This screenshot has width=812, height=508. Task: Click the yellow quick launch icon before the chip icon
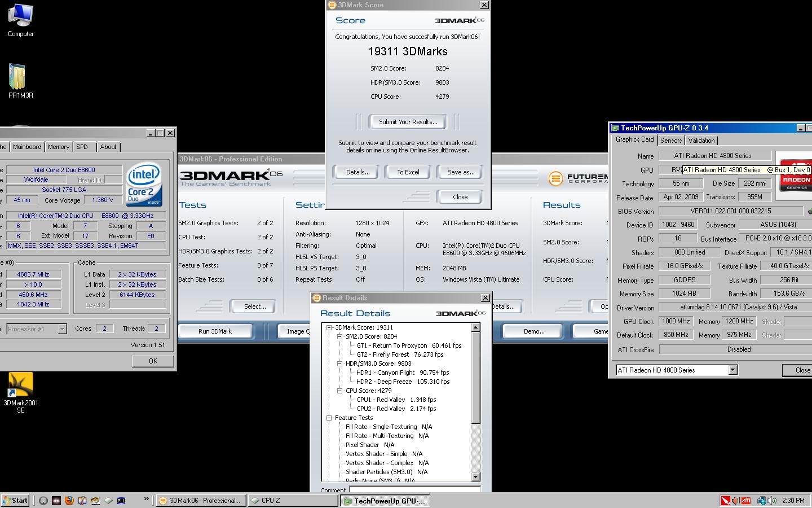[x=95, y=501]
